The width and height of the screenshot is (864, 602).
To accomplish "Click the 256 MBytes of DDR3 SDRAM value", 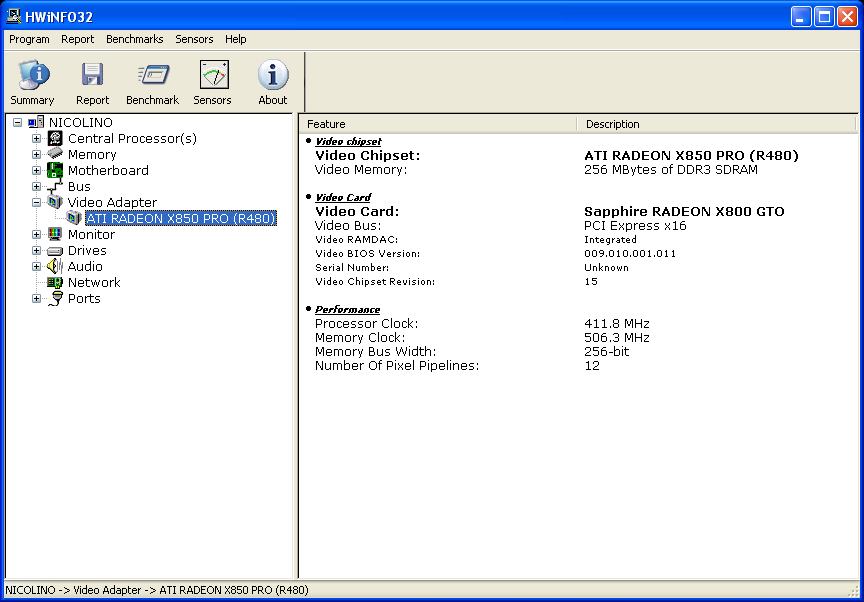I will [x=671, y=170].
